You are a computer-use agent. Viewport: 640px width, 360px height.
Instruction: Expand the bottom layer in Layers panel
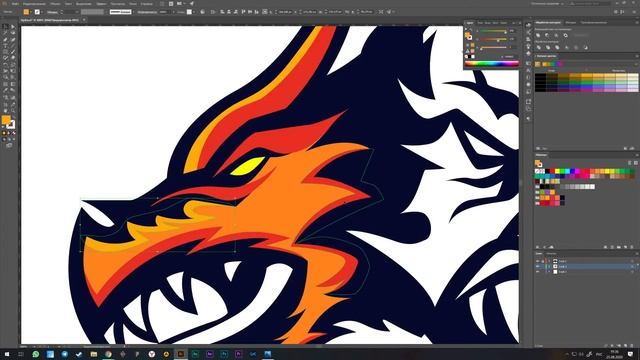tap(549, 271)
